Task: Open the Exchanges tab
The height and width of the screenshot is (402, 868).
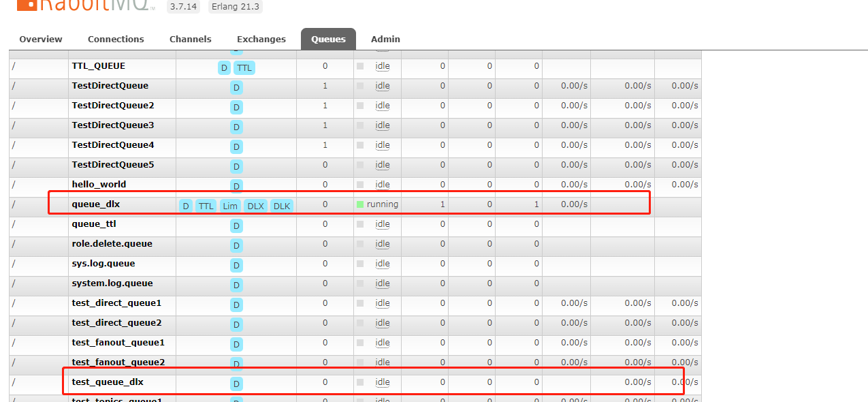Action: (261, 39)
